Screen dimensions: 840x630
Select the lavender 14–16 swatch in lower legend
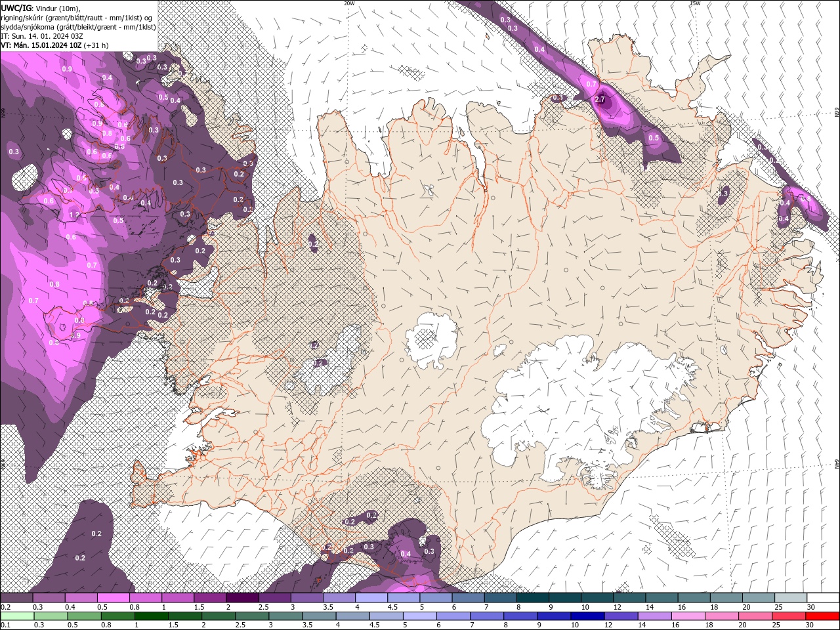(x=654, y=616)
